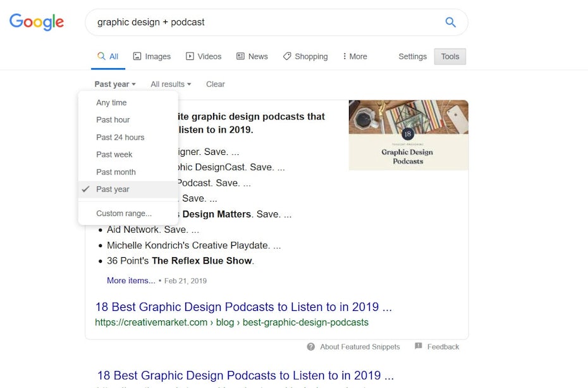Collapse the Past year time dropdown
588x388 pixels.
tap(114, 84)
